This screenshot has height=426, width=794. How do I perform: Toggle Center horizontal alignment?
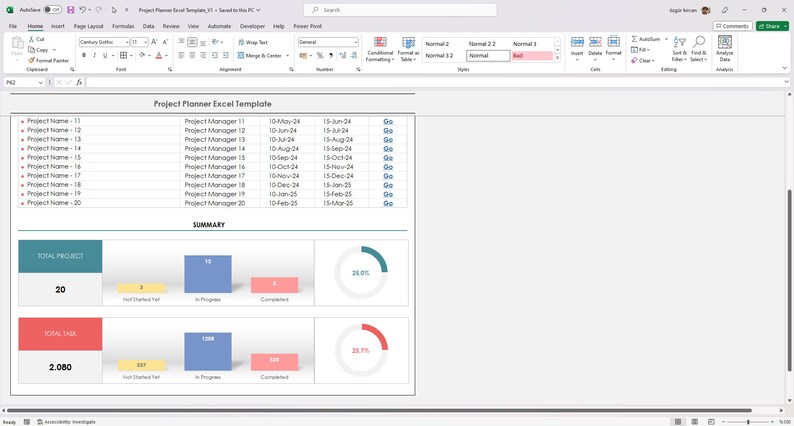tap(192, 55)
